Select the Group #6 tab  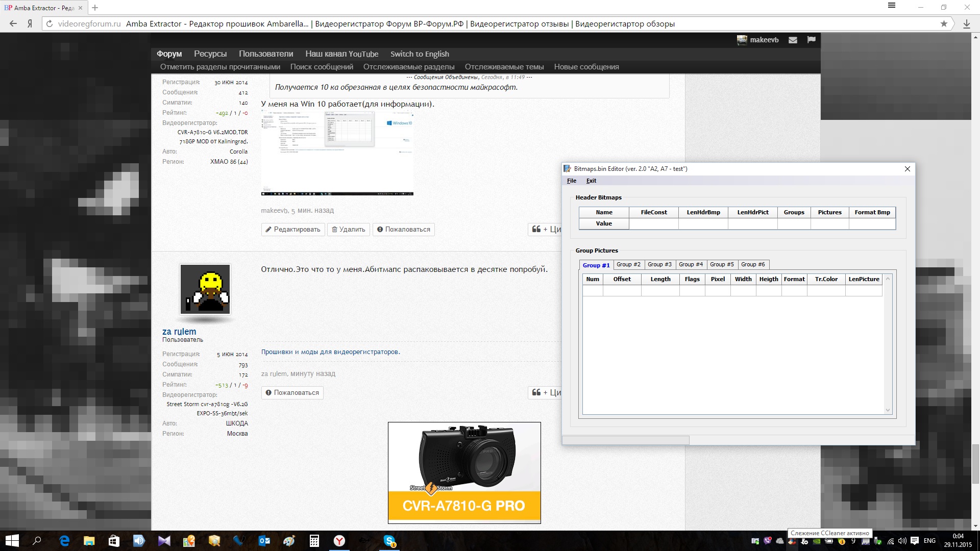753,264
